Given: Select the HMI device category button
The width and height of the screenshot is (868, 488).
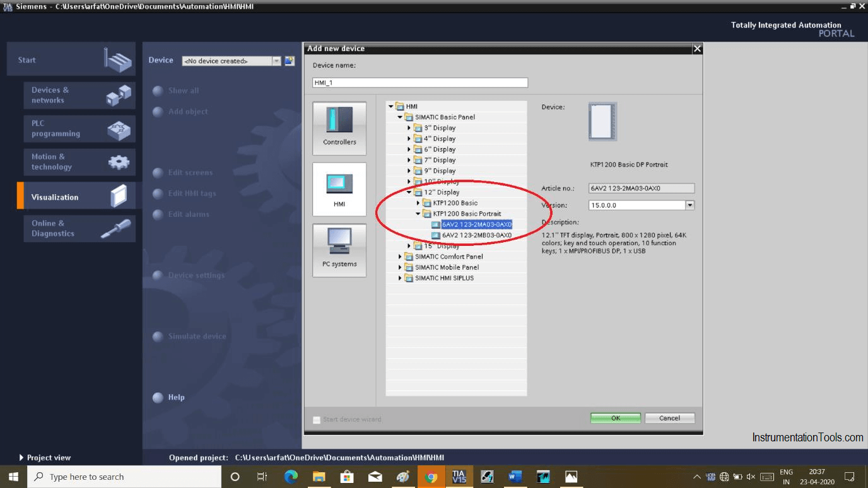Looking at the screenshot, I should 339,190.
